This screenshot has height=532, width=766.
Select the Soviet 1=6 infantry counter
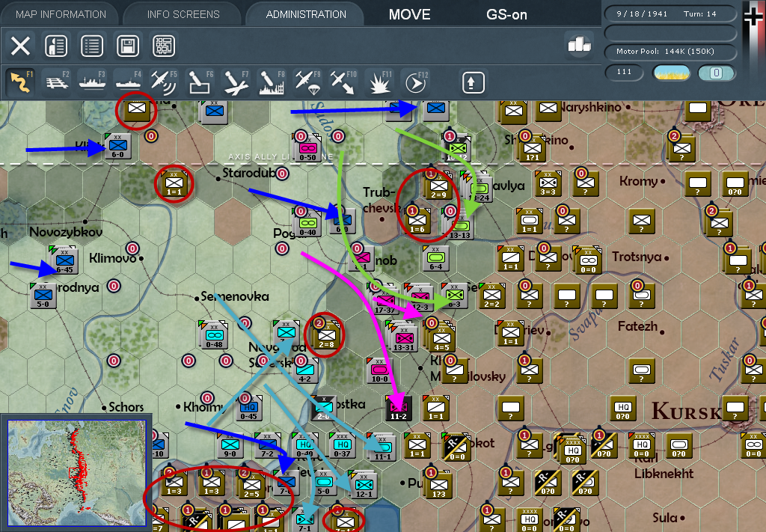click(417, 221)
